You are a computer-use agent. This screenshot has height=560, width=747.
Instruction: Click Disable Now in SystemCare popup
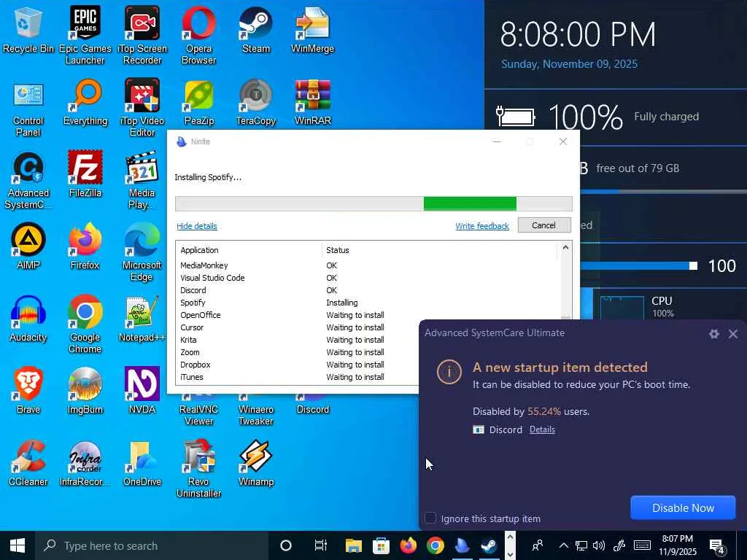(683, 508)
